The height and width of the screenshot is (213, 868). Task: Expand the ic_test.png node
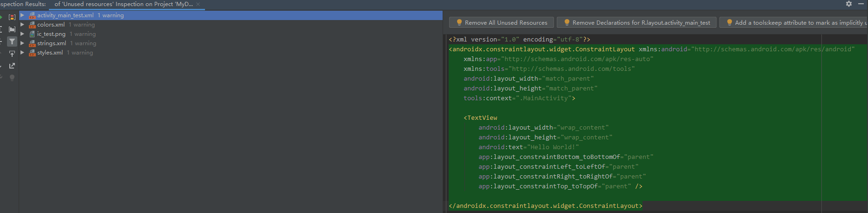[22, 34]
